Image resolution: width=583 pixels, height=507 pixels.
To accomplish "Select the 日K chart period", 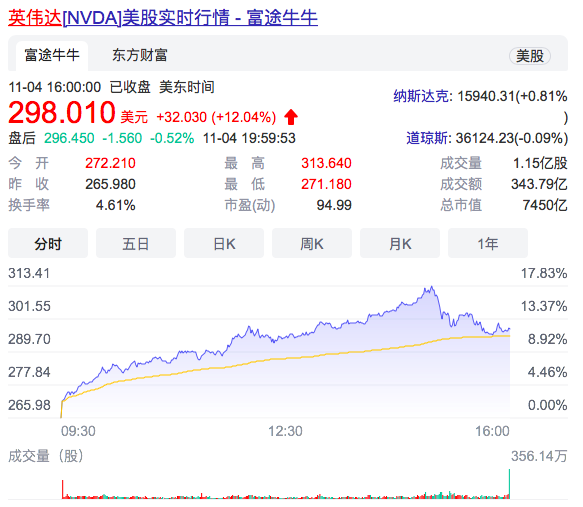I will 224,243.
